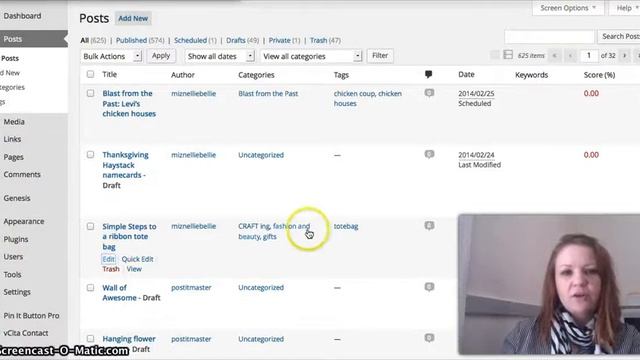
Task: Sort posts by Date column
Action: click(466, 74)
